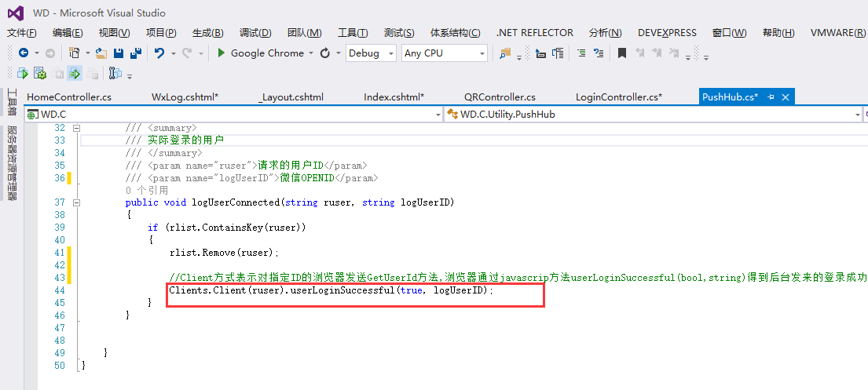This screenshot has width=868, height=390.
Task: Click the Clients.Client(ruser).userLoginSuccessful code line
Action: pyautogui.click(x=331, y=290)
